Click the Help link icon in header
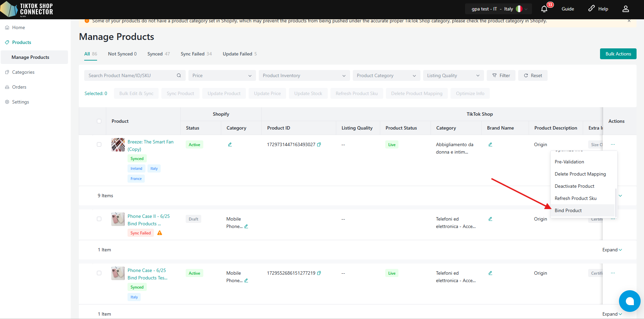 point(591,8)
